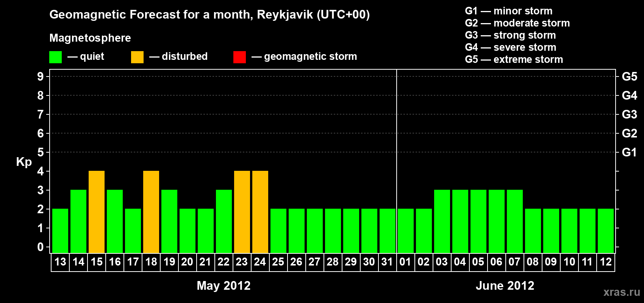This screenshot has height=303, width=644.
Task: Click the Kp axis title
Action: click(x=24, y=162)
